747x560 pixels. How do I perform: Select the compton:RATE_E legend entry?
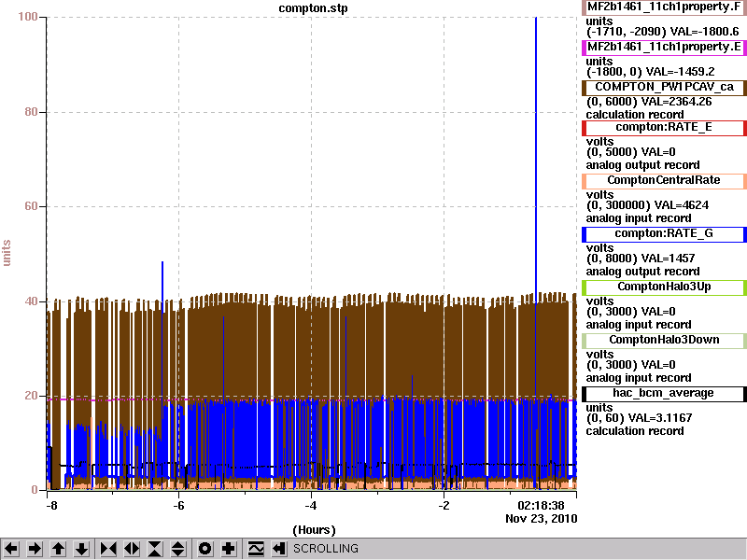pyautogui.click(x=664, y=128)
